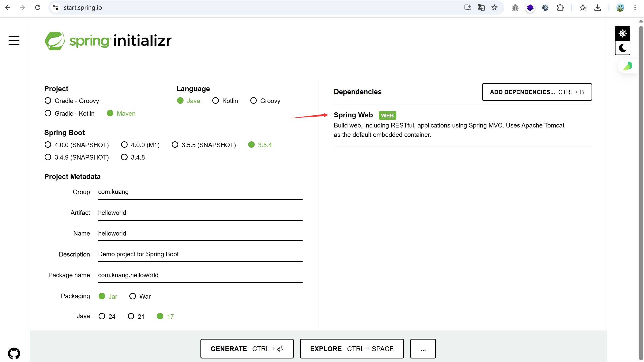Switch to dark theme moon icon
This screenshot has height=362, width=644.
click(622, 48)
